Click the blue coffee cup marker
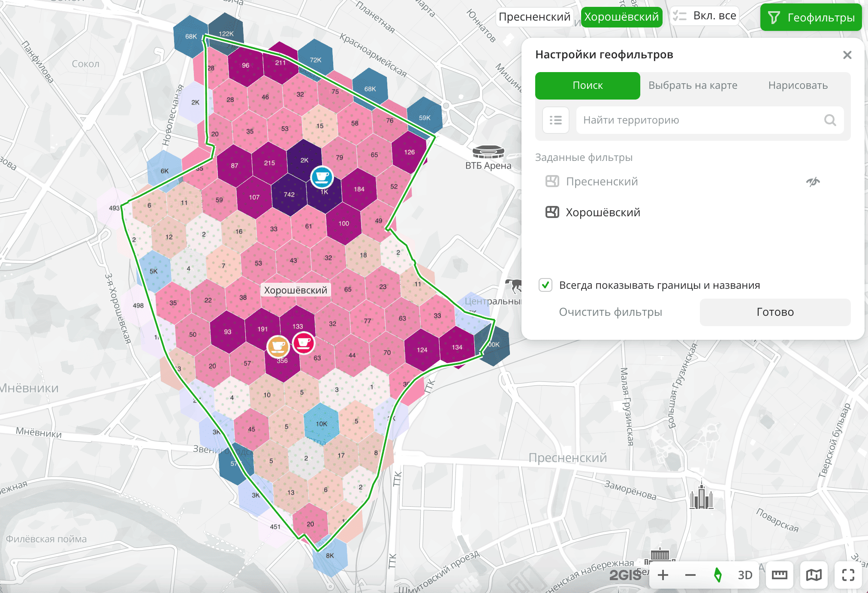This screenshot has width=868, height=593. pos(322,177)
